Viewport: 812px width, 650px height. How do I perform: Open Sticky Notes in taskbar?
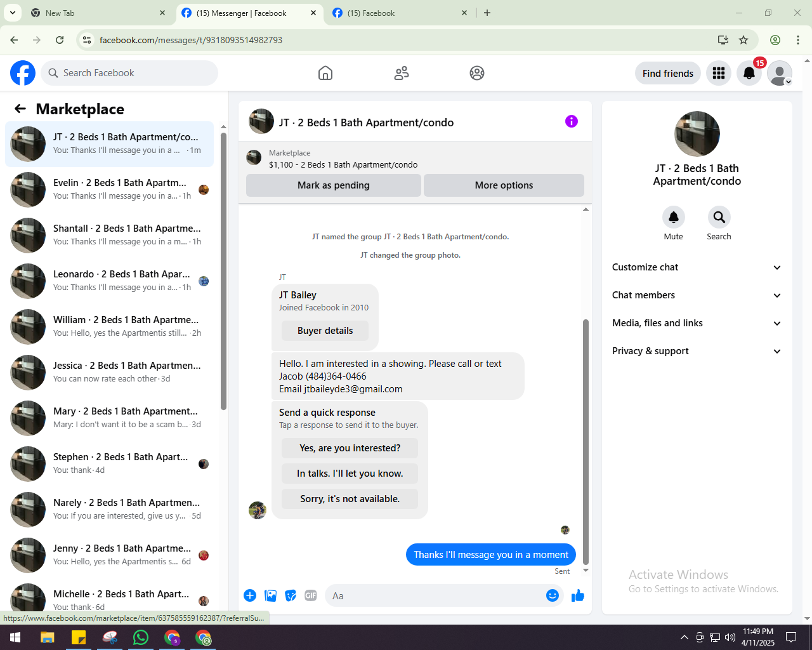coord(79,637)
